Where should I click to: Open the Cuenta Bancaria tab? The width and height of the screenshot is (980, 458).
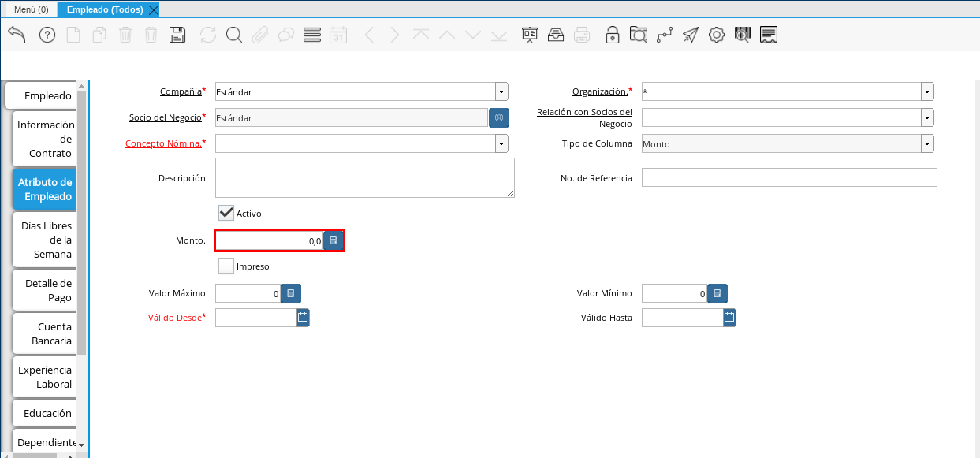point(44,333)
